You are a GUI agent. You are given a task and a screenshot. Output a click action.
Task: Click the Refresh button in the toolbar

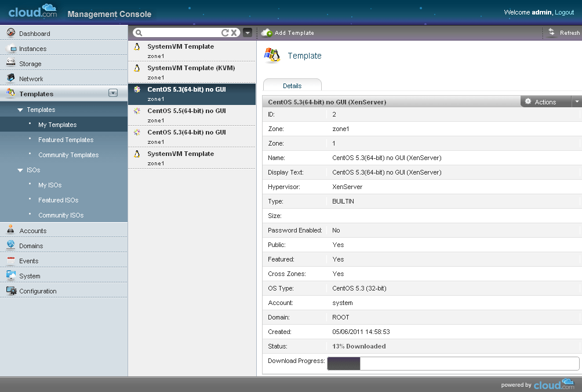click(x=564, y=32)
